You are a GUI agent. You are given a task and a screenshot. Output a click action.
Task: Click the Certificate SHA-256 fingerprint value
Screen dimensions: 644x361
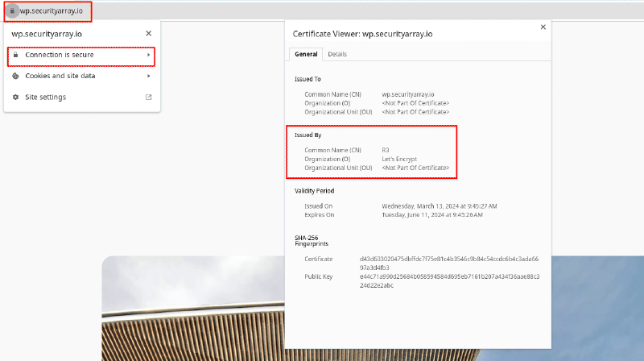(x=449, y=263)
